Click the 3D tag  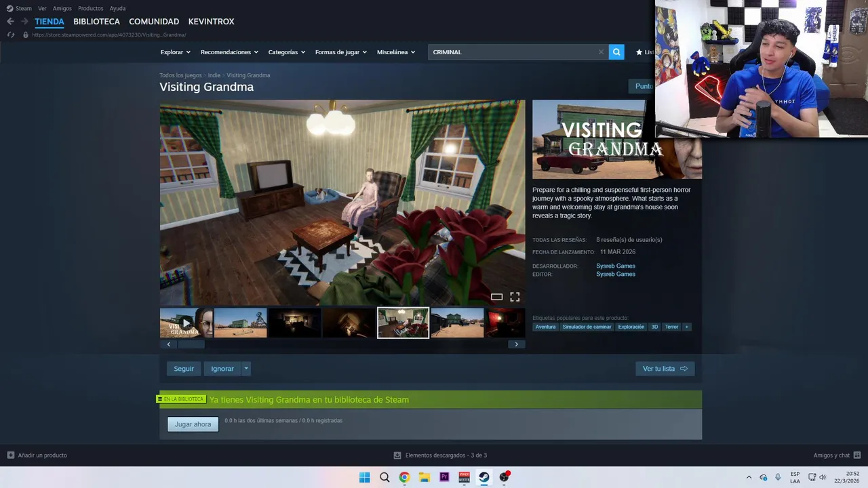tap(654, 327)
